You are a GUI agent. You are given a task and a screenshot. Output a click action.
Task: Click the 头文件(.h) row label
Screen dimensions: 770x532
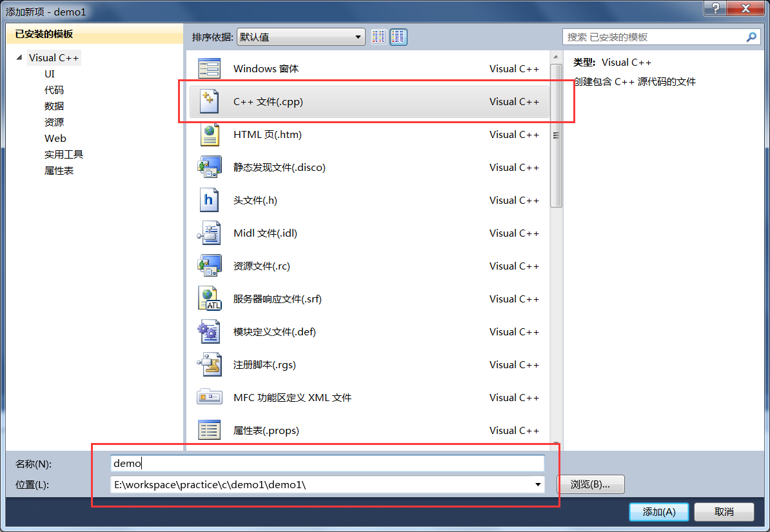point(255,201)
